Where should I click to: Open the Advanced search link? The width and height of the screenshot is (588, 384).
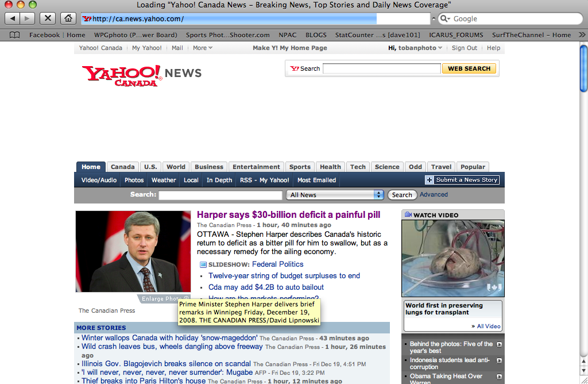coord(434,194)
